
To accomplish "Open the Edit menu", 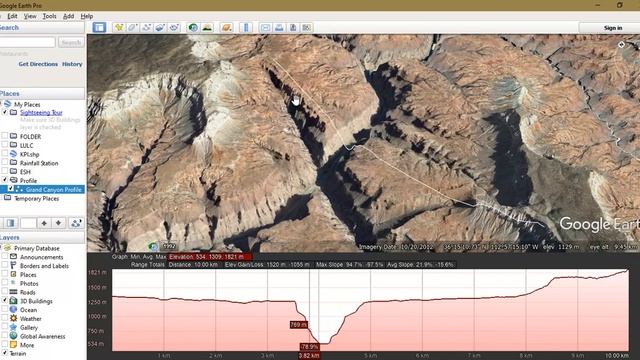I will (12, 16).
